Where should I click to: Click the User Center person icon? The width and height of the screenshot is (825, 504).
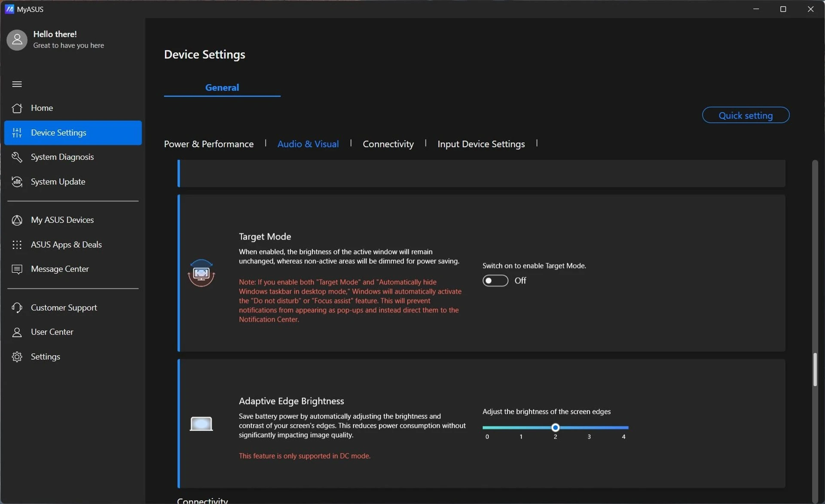(x=17, y=332)
